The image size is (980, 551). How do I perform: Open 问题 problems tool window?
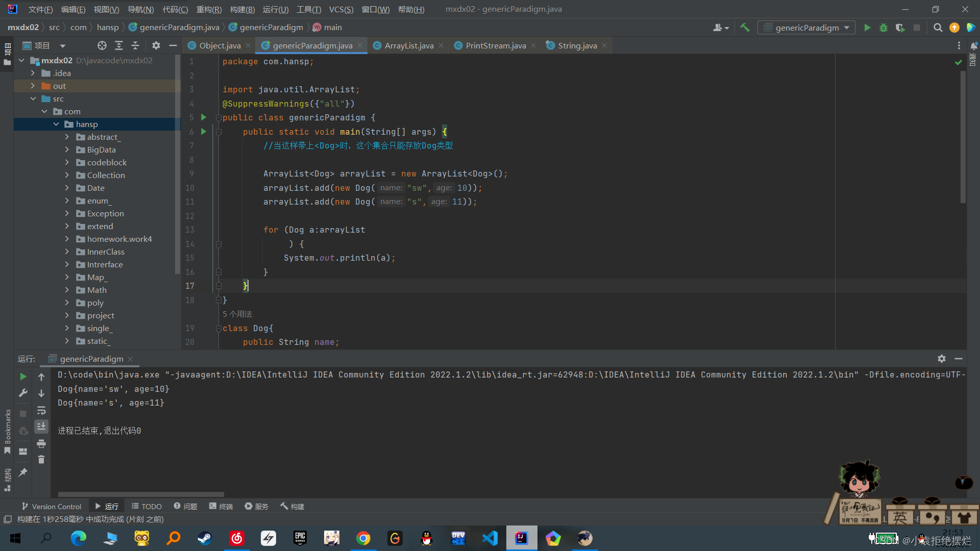coord(185,506)
